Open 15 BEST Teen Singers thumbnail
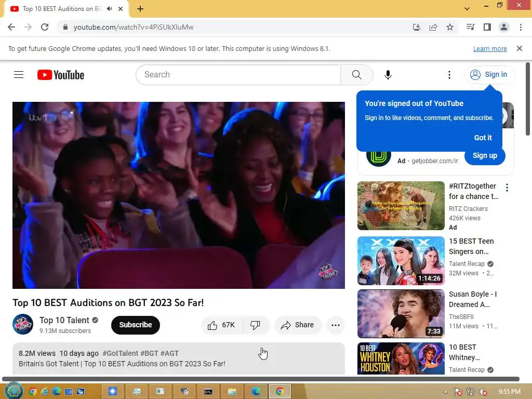 tap(401, 261)
